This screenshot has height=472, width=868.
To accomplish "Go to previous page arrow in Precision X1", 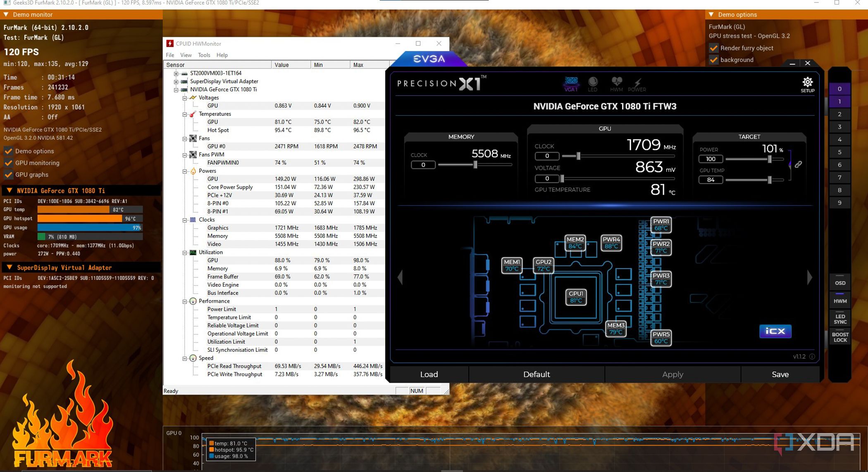I will [400, 277].
